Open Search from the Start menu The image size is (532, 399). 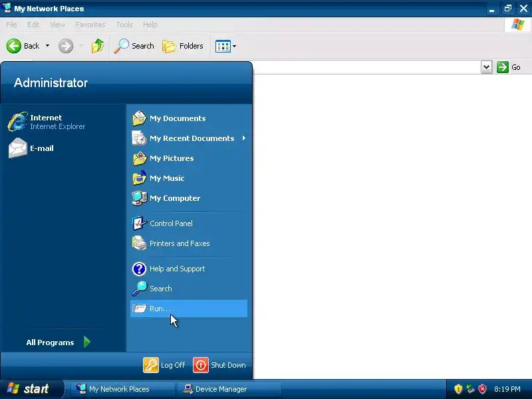tap(189, 289)
